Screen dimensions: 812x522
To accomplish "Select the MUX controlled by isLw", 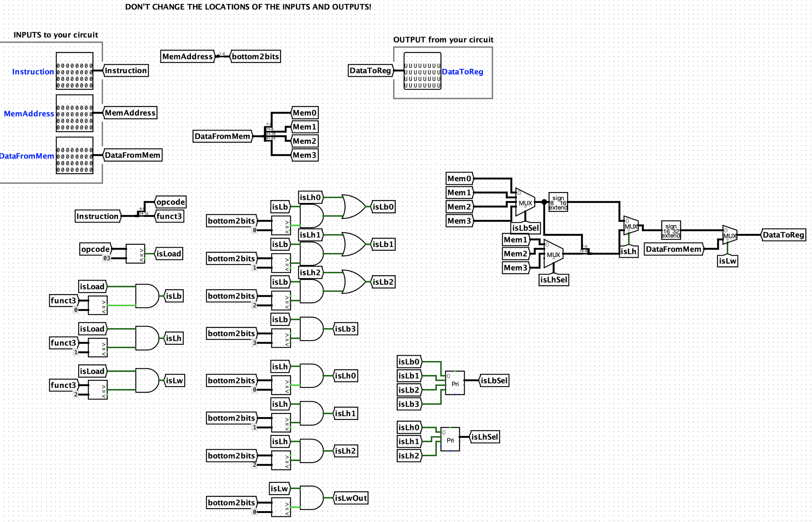I will point(729,235).
